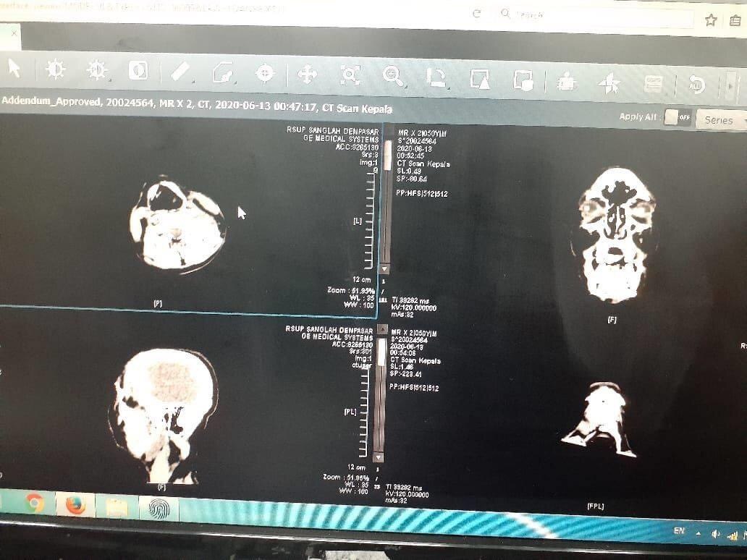
Task: Click the 'PP:HFS|512|512' text in top viewport
Action: point(422,193)
